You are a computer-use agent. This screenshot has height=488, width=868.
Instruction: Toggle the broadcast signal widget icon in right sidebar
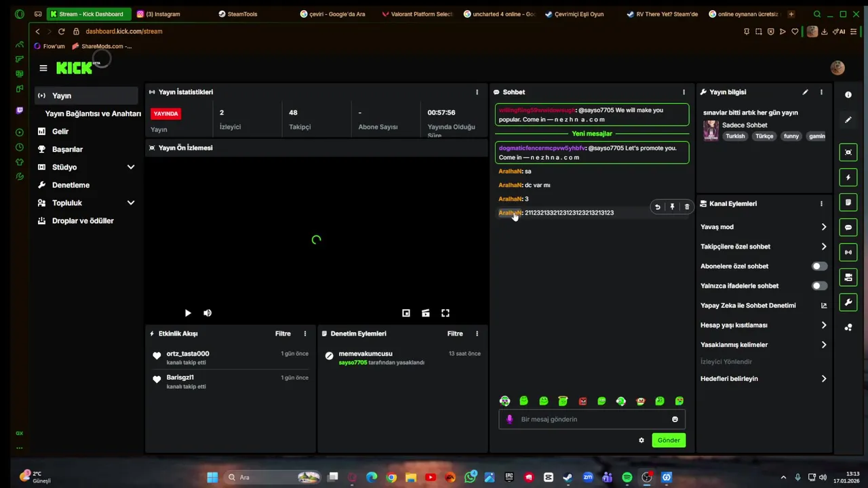(848, 252)
